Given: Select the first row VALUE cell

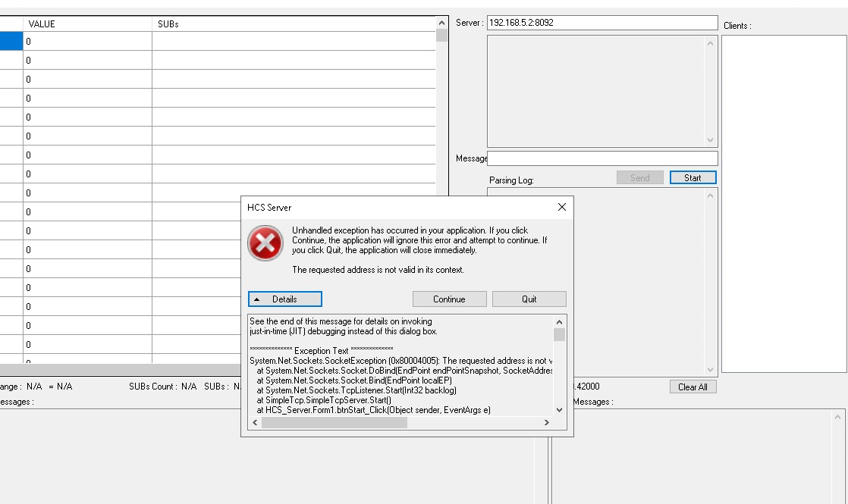Looking at the screenshot, I should (x=87, y=41).
